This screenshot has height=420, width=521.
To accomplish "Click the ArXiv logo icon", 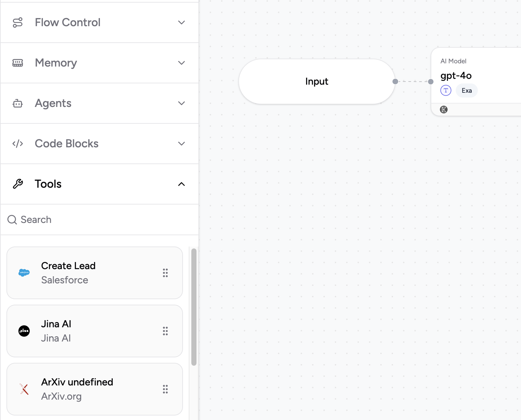I will coord(24,389).
